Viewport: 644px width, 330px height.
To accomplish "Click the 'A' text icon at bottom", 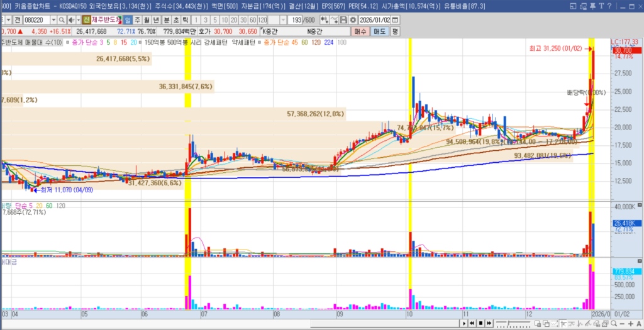I will 638,324.
